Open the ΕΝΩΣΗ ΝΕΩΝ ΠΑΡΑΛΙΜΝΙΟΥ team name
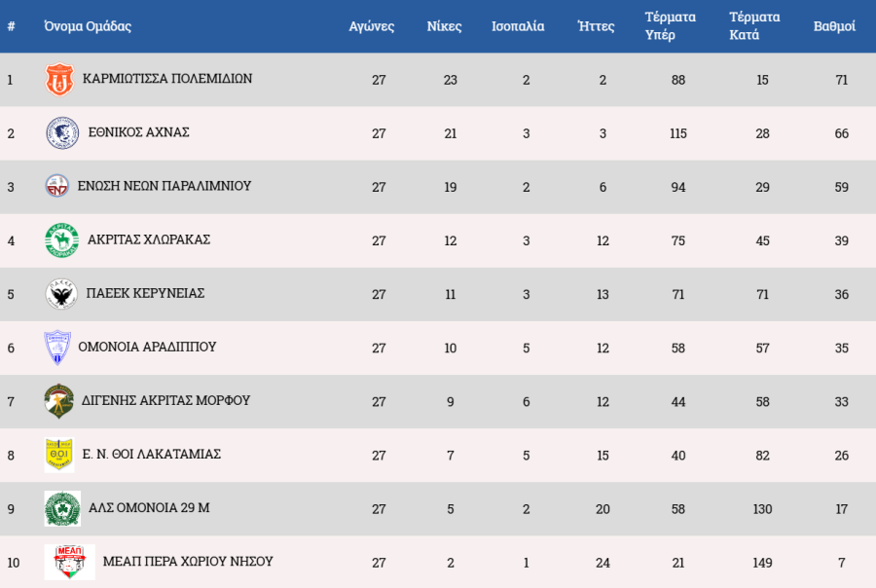This screenshot has width=876, height=588. (164, 186)
